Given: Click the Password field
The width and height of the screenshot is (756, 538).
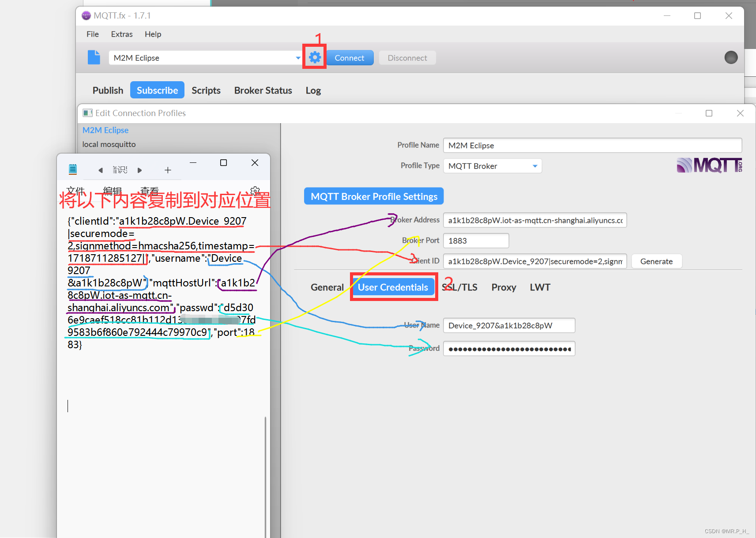Looking at the screenshot, I should [x=509, y=349].
